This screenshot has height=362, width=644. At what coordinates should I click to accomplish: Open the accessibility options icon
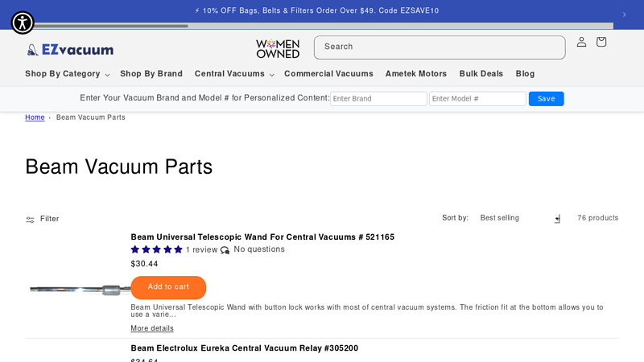pyautogui.click(x=23, y=23)
